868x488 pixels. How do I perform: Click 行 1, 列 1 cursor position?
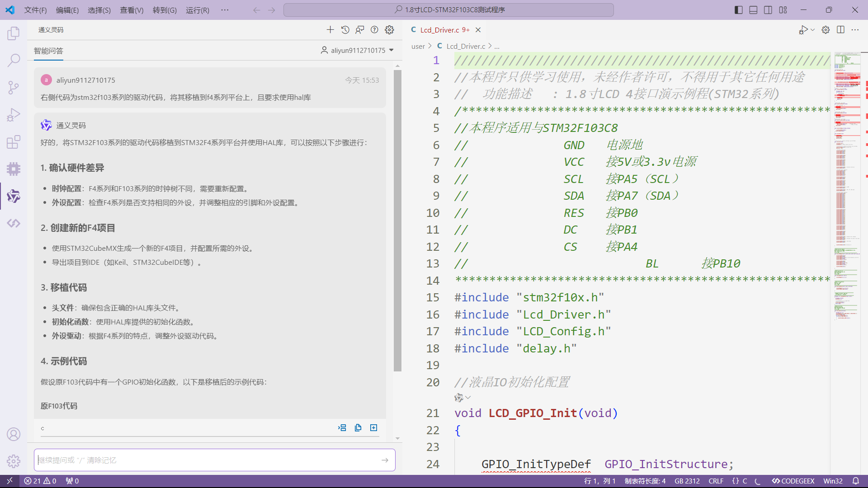tap(599, 481)
